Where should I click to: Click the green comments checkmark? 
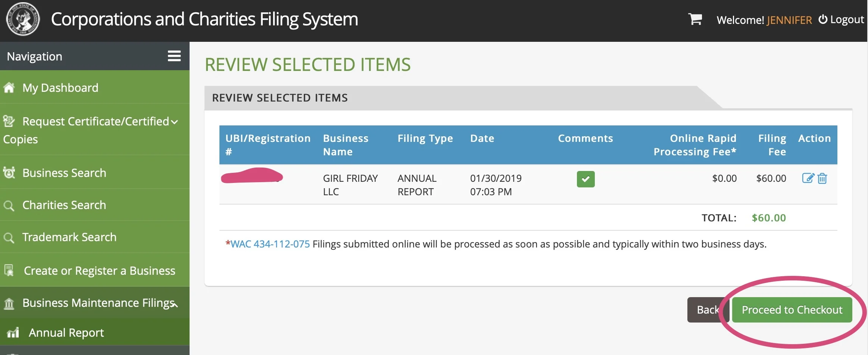[586, 179]
